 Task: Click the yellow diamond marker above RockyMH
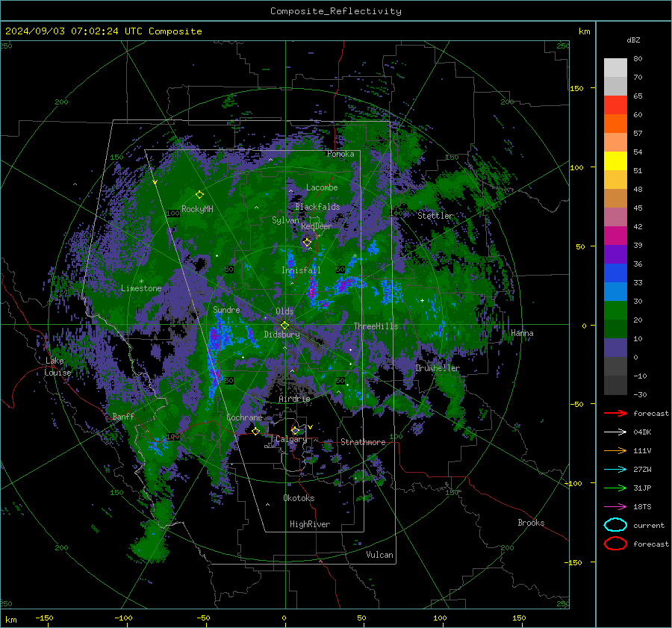coord(199,195)
